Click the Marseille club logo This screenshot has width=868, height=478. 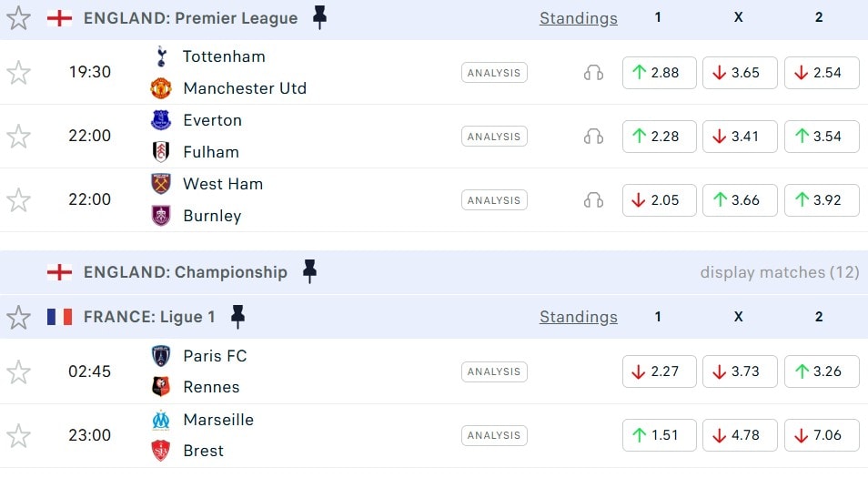click(x=161, y=420)
